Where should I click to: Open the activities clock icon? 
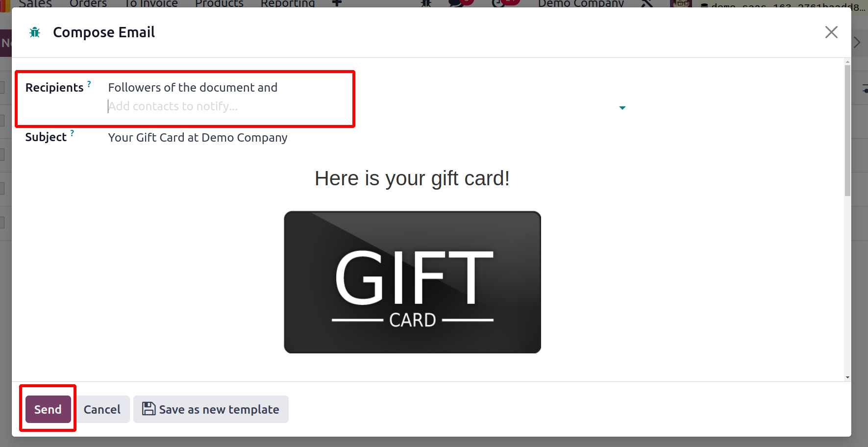point(499,3)
